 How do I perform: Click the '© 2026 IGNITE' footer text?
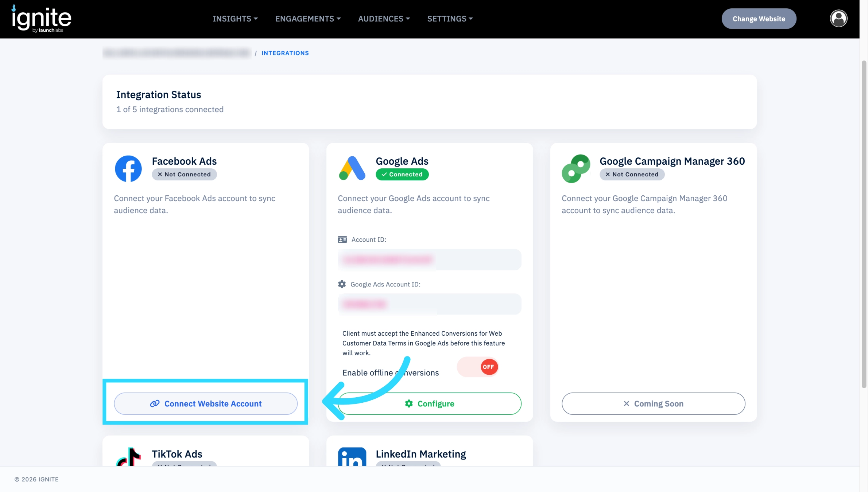coord(36,479)
